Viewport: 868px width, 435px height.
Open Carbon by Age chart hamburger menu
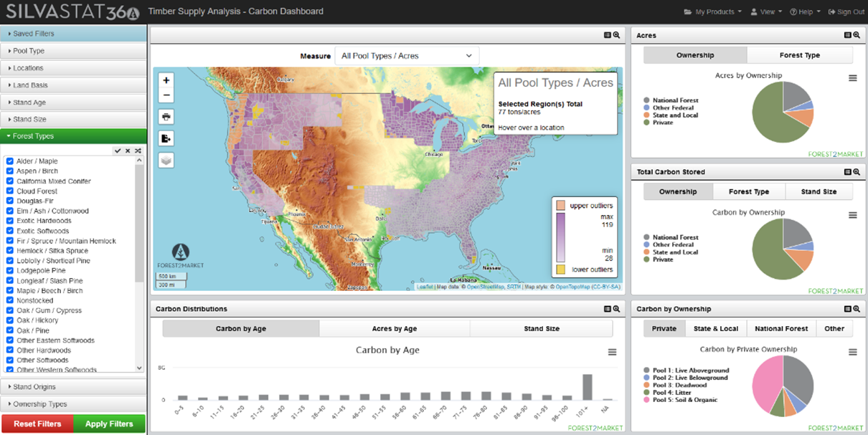point(612,352)
